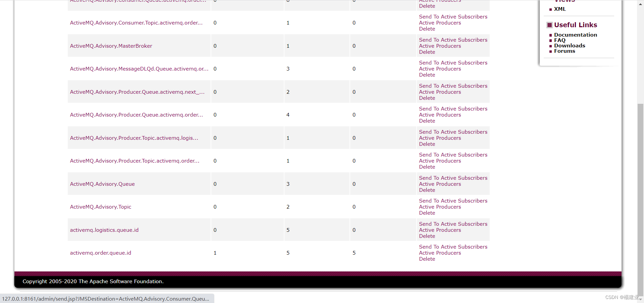
Task: Send To Active Subscribers for ActiveMQ.Advisory.Topic
Action: pyautogui.click(x=453, y=201)
